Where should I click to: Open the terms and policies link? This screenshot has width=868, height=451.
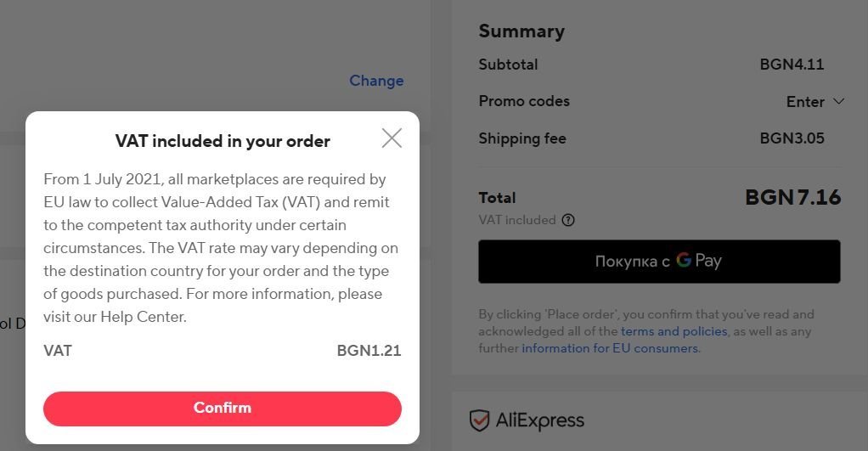click(674, 330)
